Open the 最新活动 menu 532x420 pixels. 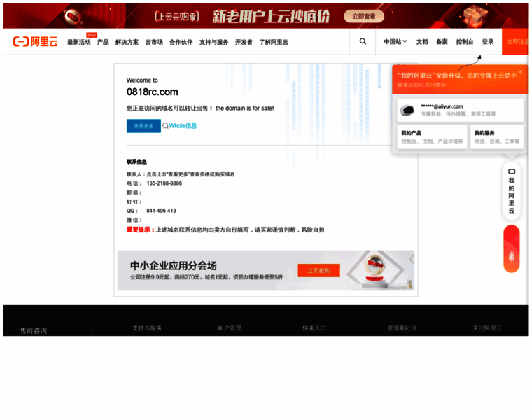(78, 42)
